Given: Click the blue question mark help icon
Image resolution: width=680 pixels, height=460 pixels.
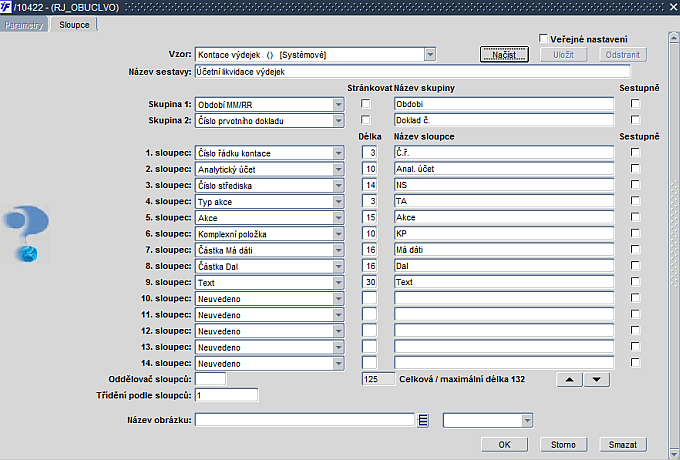Looking at the screenshot, I should [x=26, y=234].
